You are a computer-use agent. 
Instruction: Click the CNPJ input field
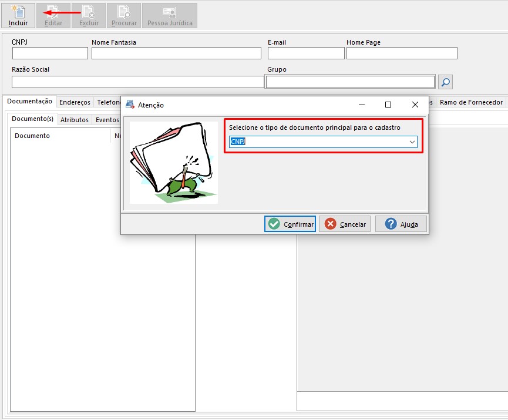51,53
